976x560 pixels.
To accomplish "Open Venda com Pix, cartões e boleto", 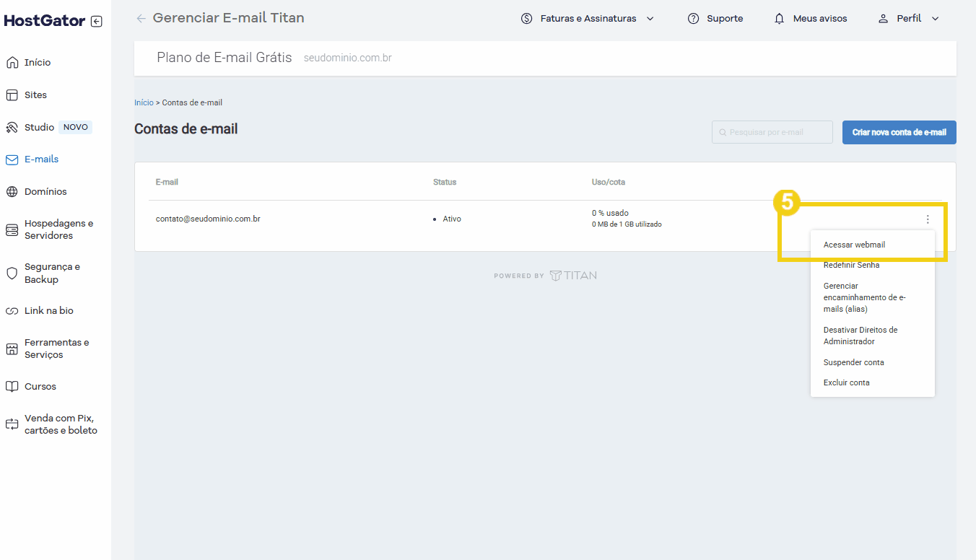I will coord(61,424).
